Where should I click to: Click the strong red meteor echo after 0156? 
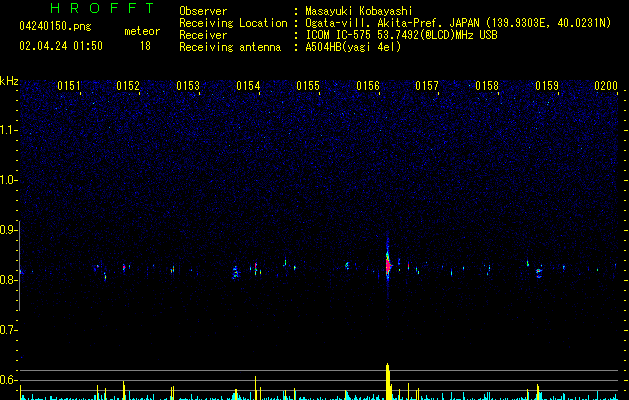coord(388,265)
